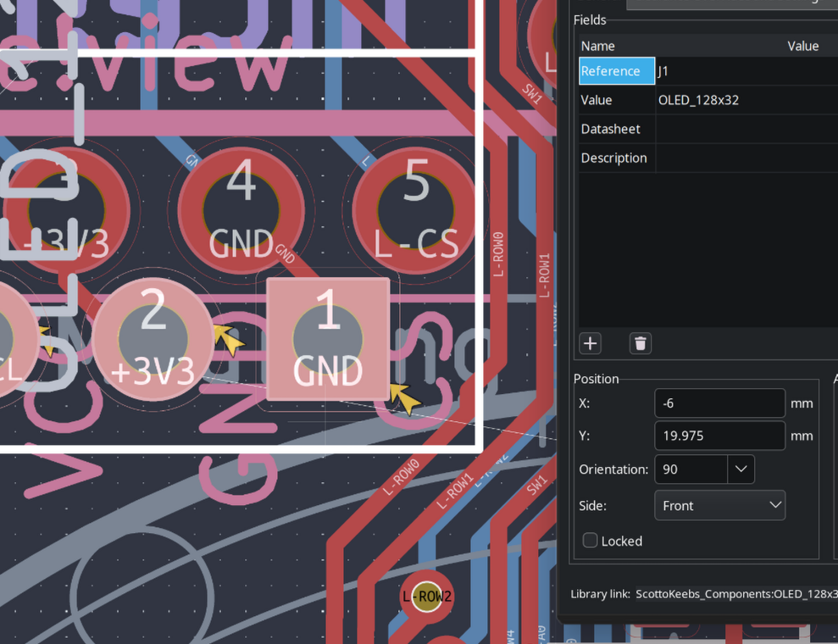
Task: Click the L-ROW2 via on the board
Action: pyautogui.click(x=427, y=597)
